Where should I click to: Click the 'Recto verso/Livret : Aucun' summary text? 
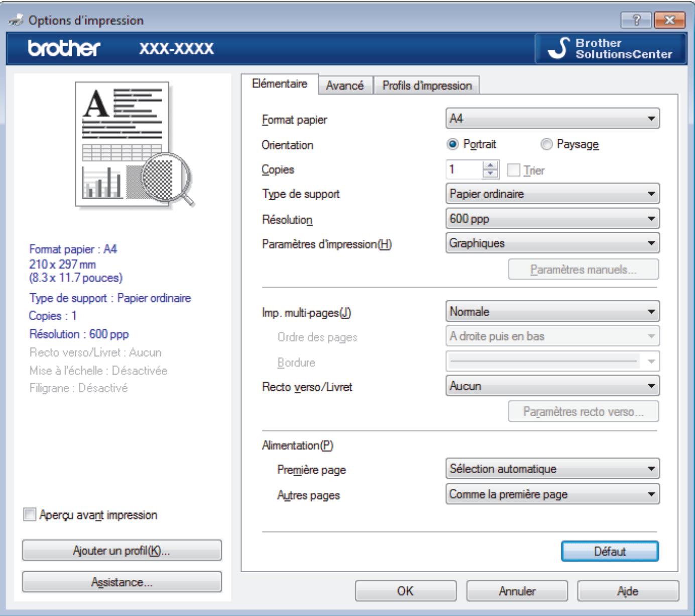click(95, 353)
